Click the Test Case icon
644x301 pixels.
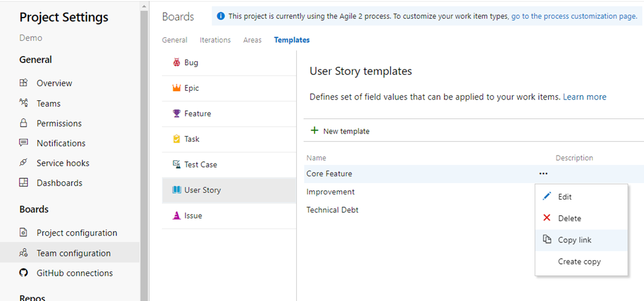tap(176, 164)
